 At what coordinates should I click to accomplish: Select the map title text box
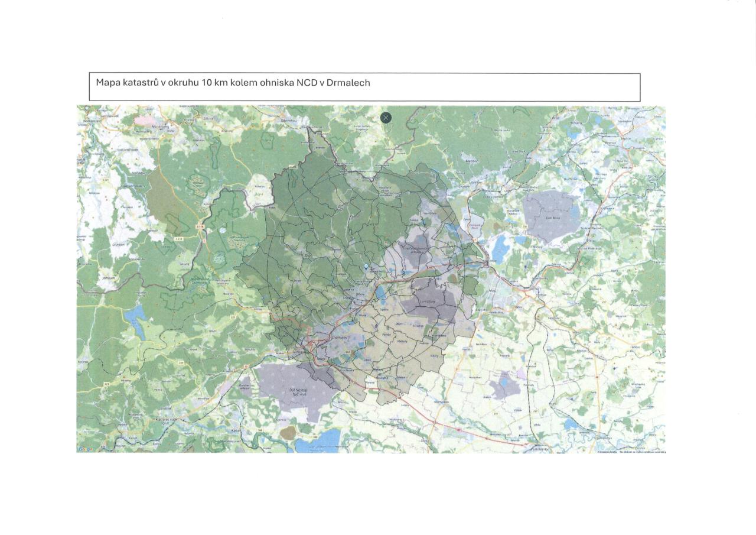pyautogui.click(x=364, y=87)
